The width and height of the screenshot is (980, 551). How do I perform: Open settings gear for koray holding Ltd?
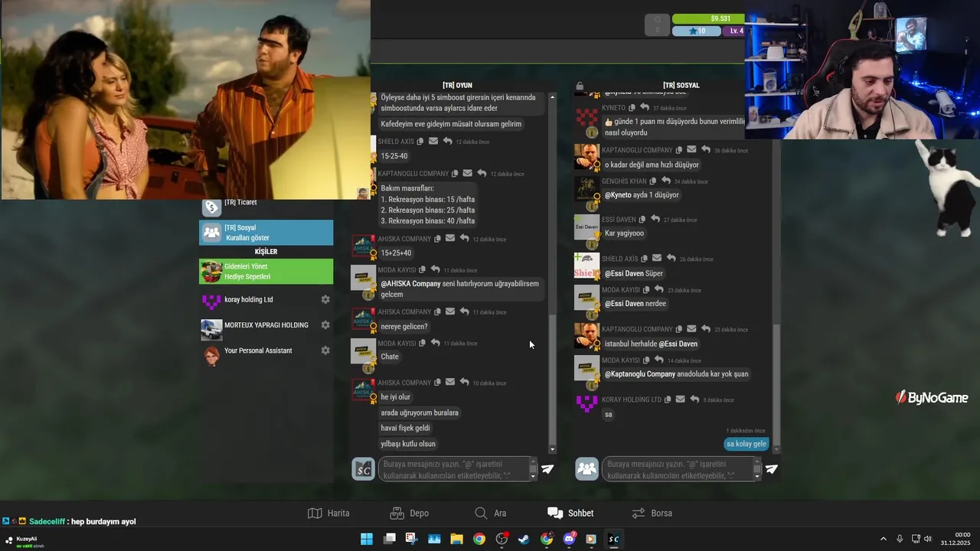(325, 299)
